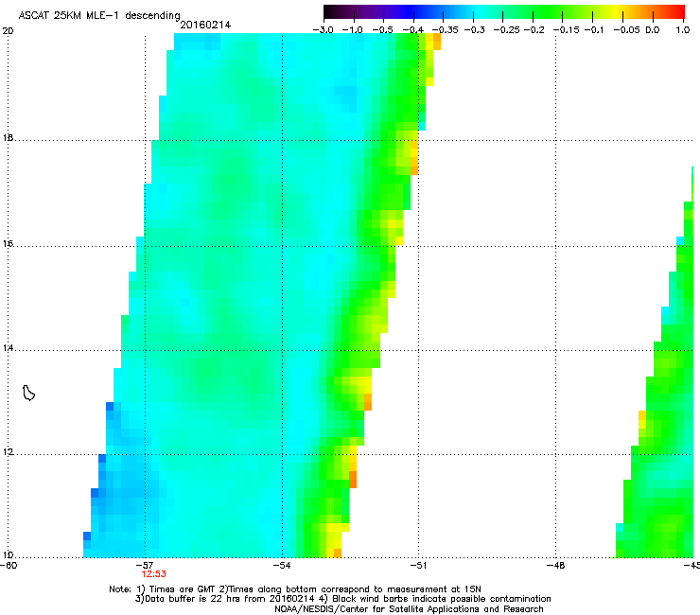Click the latitude axis label "20"
Screen dimensions: 700x615
point(8,31)
